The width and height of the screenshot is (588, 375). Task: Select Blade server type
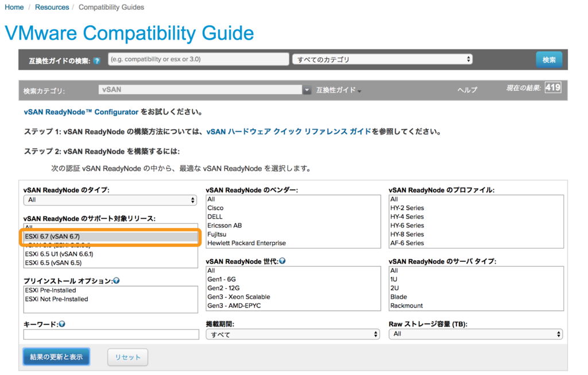476,297
